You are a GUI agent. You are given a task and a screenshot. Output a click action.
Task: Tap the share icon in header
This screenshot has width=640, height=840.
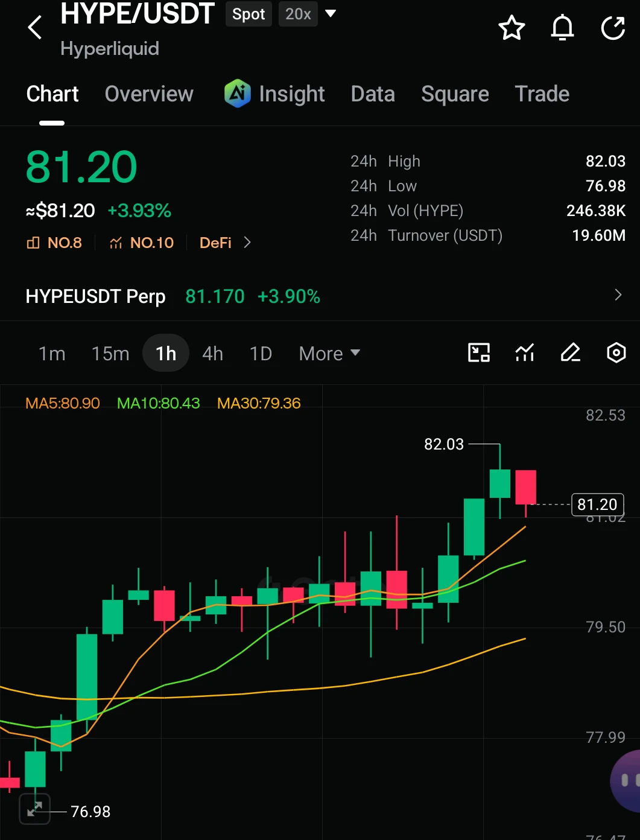tap(613, 28)
